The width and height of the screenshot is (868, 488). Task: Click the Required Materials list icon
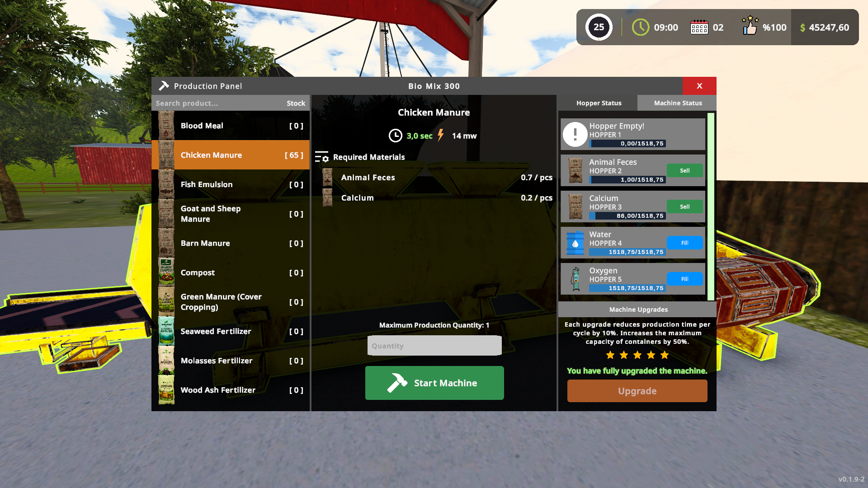322,157
